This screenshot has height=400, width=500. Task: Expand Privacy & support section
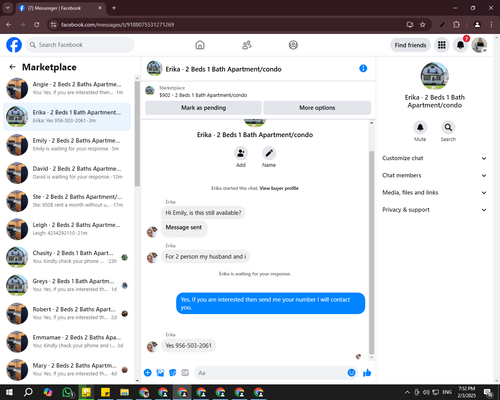[434, 210]
